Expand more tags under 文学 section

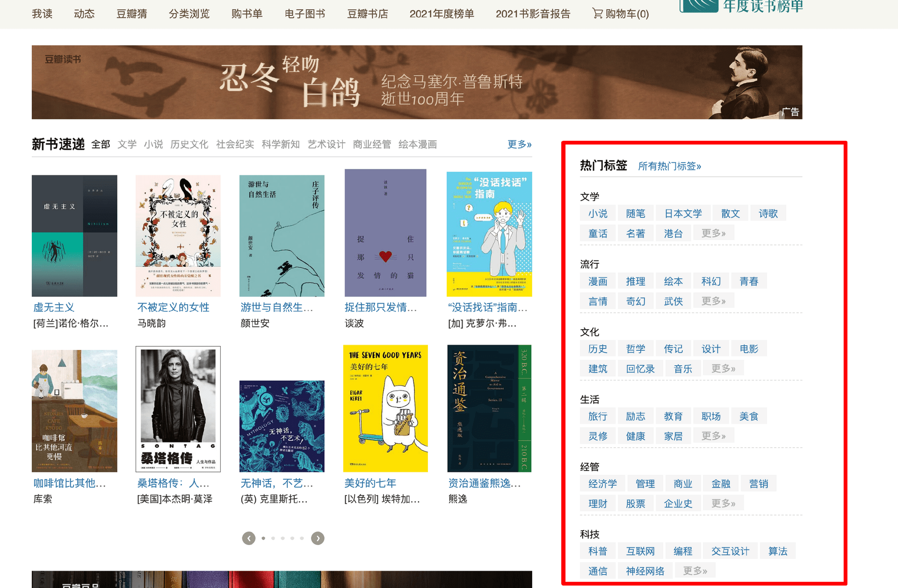pos(713,233)
